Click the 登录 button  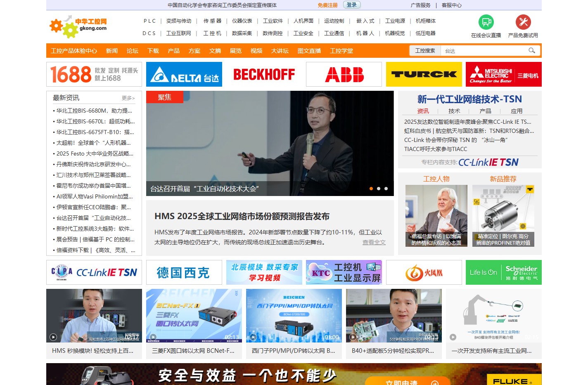click(352, 5)
